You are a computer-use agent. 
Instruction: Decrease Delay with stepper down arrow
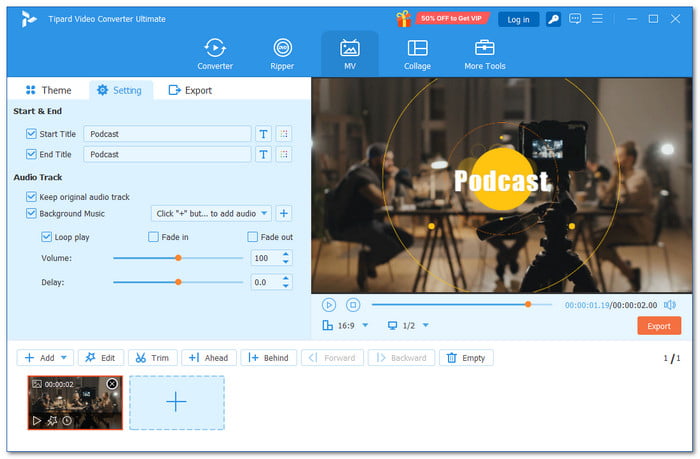coord(286,286)
